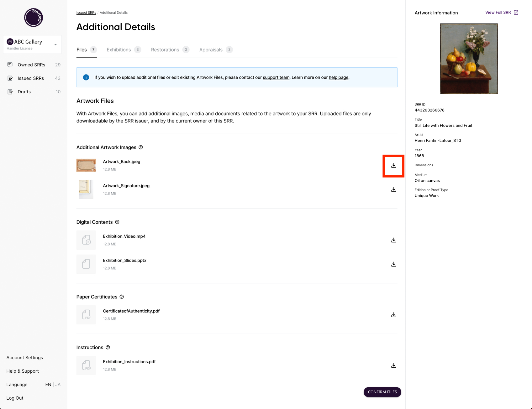Click the CONFIRM FILES button
The image size is (532, 409).
click(x=382, y=392)
